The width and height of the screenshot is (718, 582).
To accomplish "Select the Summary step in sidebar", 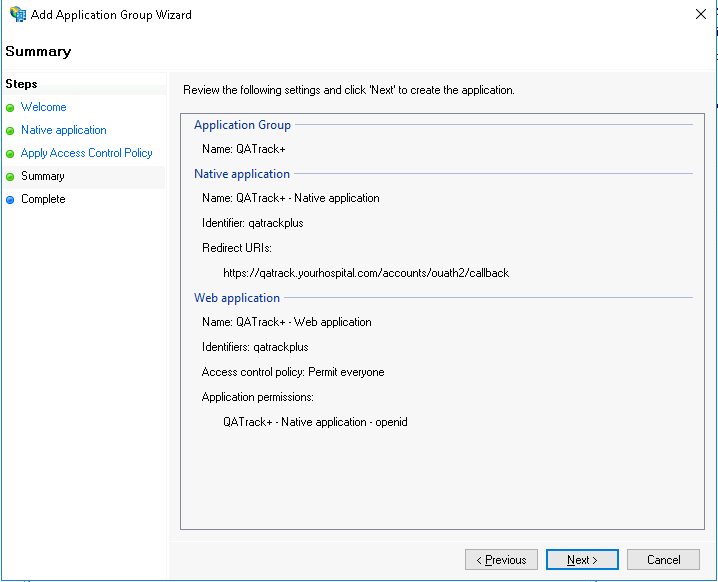I will point(43,176).
